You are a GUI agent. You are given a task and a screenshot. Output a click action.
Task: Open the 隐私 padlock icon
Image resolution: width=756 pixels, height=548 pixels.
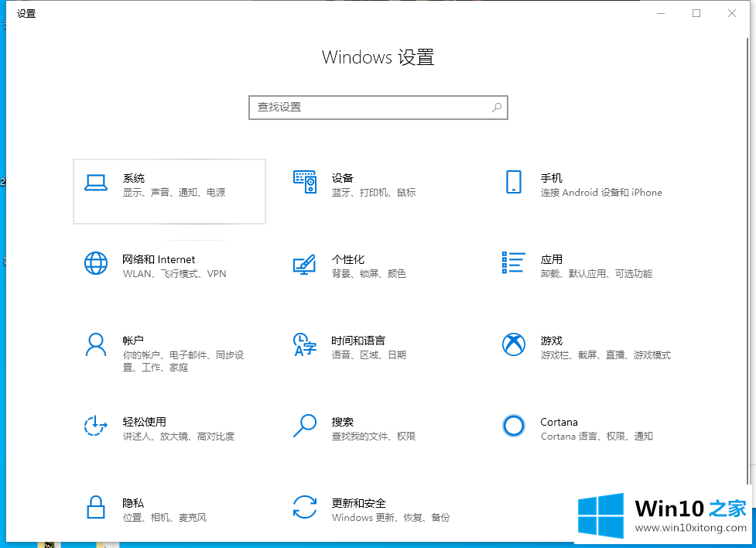[x=96, y=507]
